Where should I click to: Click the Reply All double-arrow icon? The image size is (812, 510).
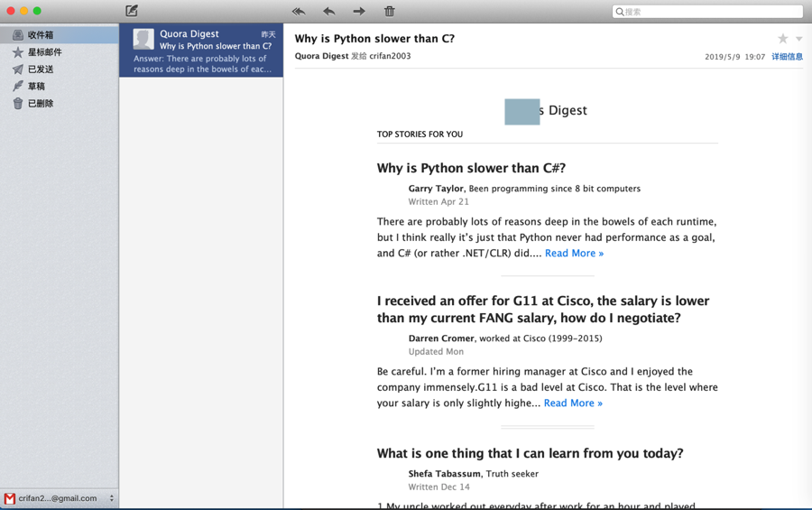(x=299, y=11)
